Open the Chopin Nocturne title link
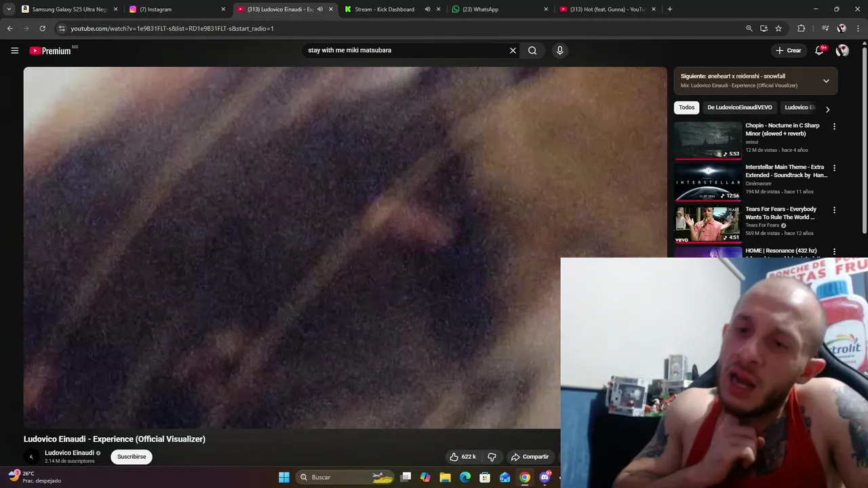This screenshot has height=488, width=868. [782, 129]
